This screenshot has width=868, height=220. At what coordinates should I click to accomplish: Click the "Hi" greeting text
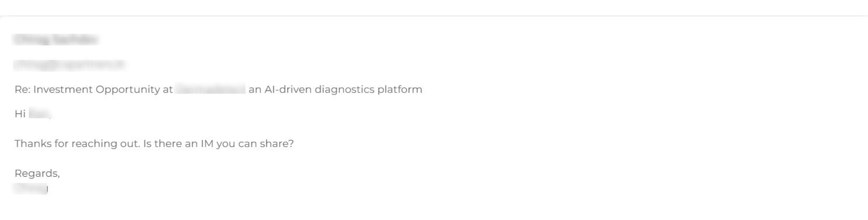(x=20, y=114)
